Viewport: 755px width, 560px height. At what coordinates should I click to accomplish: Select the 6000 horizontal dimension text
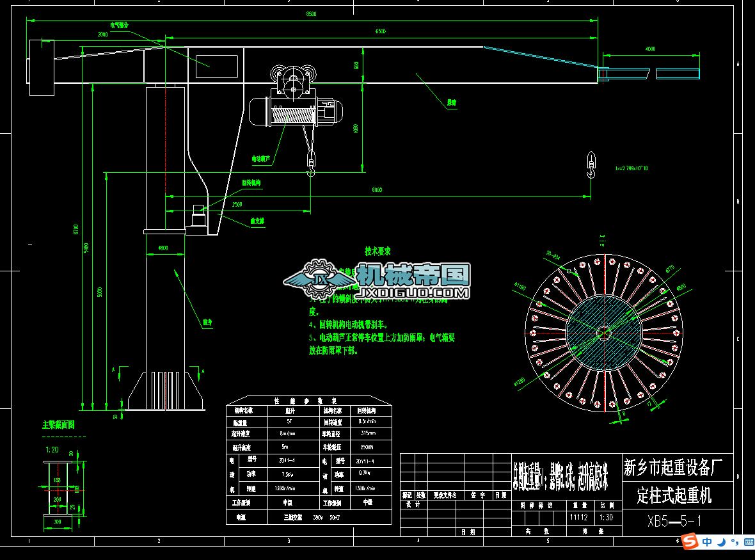[x=377, y=190]
